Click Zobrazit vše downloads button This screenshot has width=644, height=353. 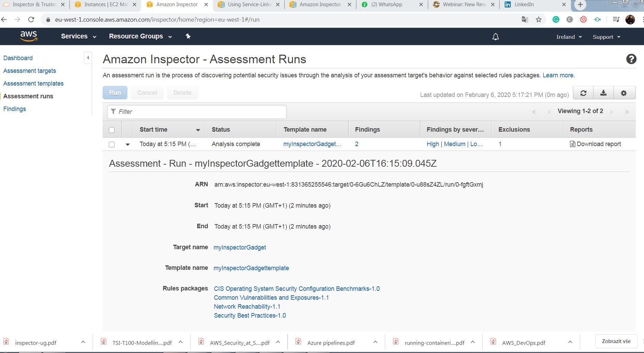click(x=616, y=341)
